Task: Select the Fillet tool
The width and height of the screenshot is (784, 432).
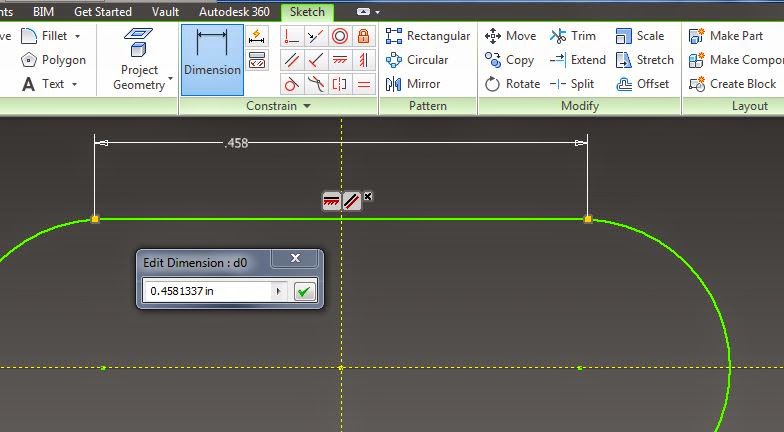Action: tap(45, 36)
